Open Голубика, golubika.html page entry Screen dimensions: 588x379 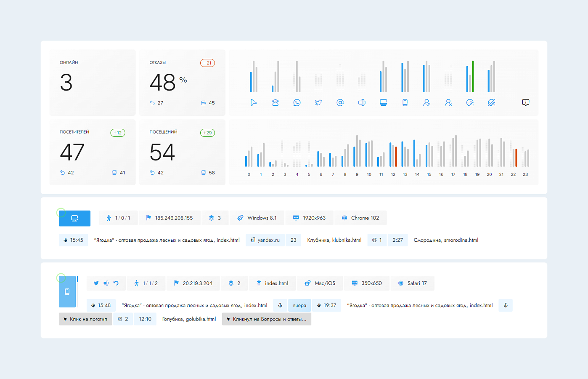(189, 319)
